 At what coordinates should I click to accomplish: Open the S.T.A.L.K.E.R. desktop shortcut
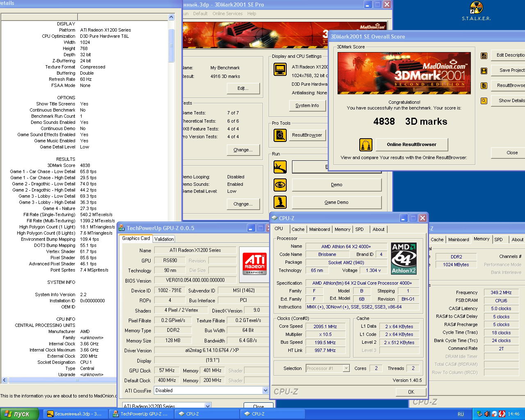tap(476, 11)
